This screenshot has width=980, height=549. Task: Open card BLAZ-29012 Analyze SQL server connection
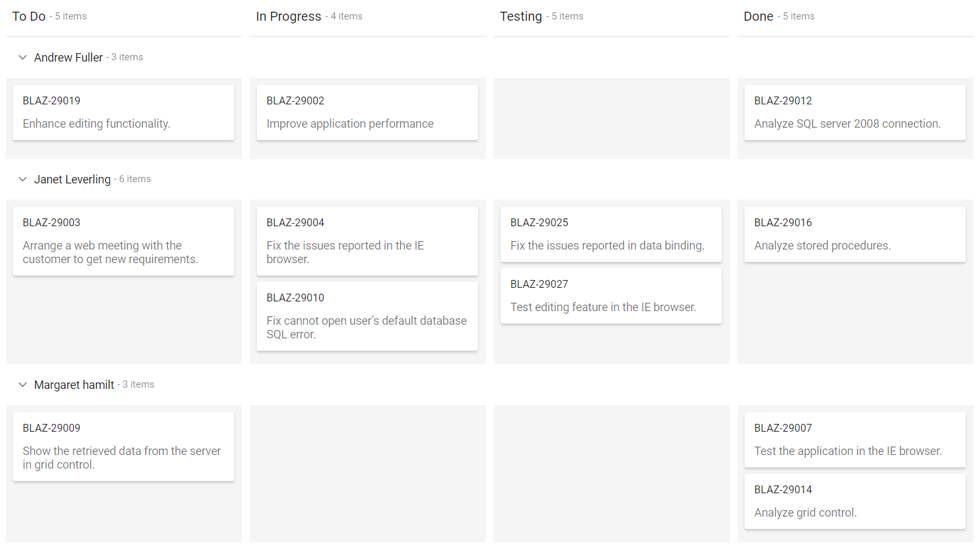click(x=855, y=113)
